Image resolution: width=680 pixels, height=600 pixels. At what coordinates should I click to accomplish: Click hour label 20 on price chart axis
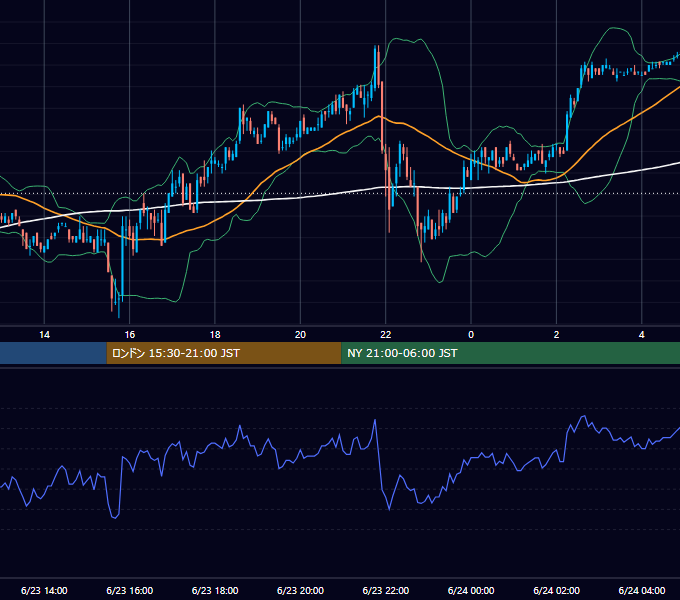click(301, 335)
